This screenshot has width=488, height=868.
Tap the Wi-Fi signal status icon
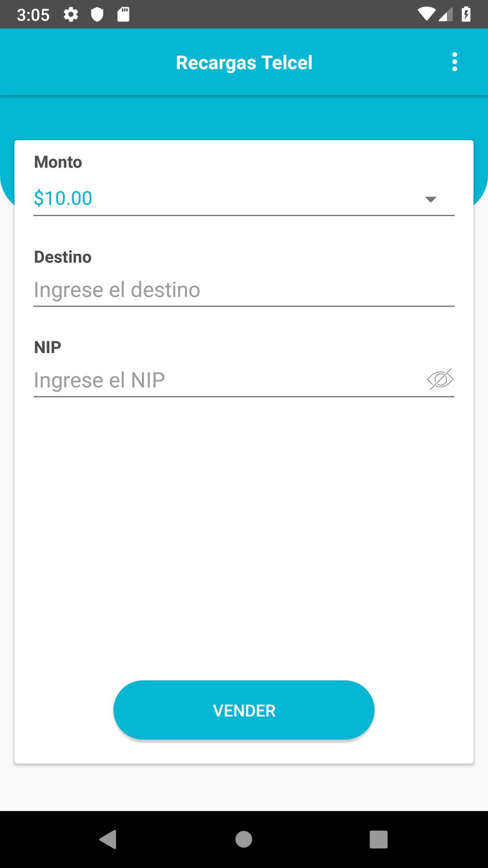coord(426,14)
